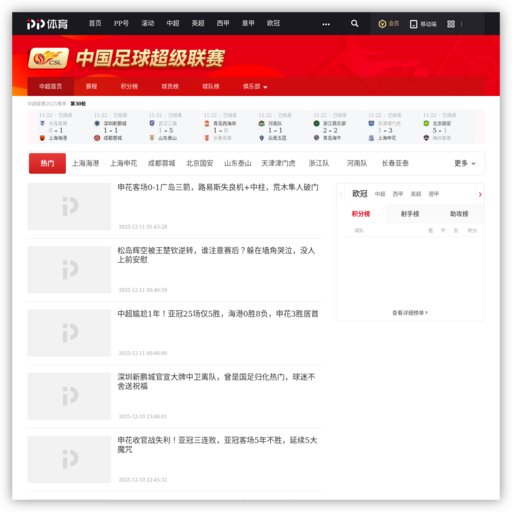Click the CSL league badge

point(48,58)
